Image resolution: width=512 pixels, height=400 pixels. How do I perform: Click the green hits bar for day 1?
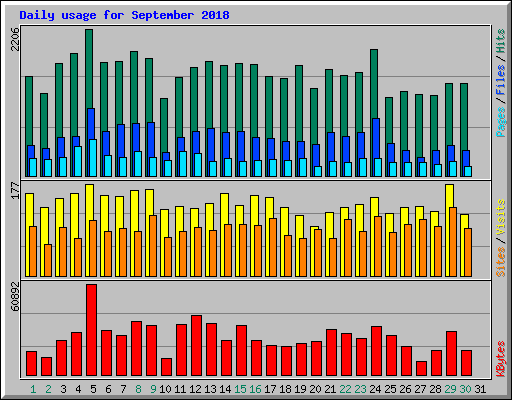(29, 110)
